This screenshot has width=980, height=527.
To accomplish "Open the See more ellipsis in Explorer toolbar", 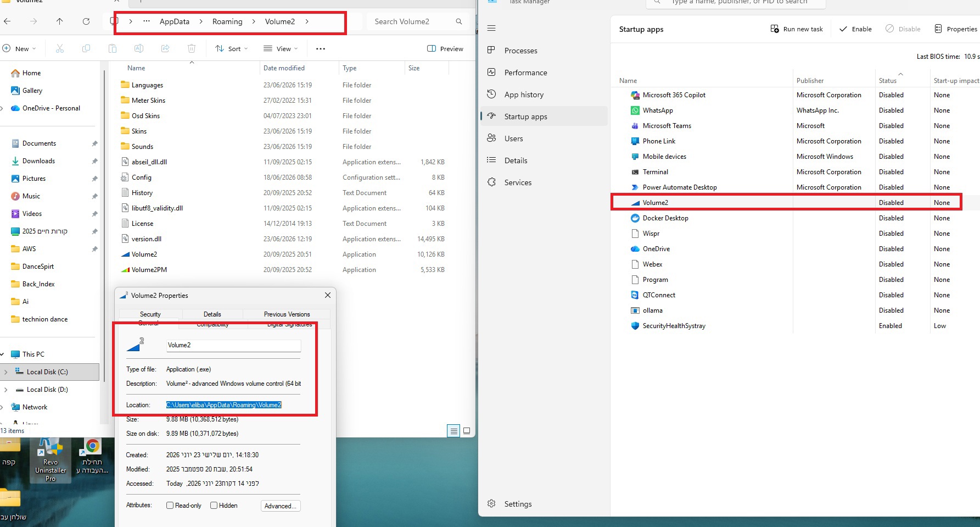I will (321, 48).
